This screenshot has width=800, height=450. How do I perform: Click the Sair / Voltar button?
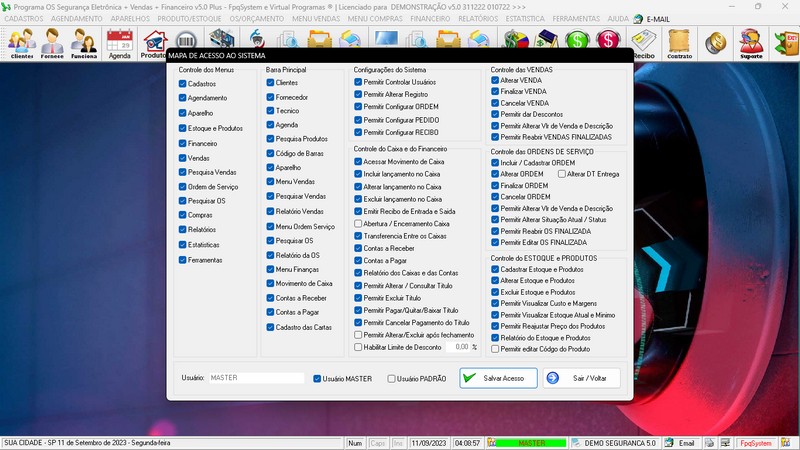(x=582, y=378)
